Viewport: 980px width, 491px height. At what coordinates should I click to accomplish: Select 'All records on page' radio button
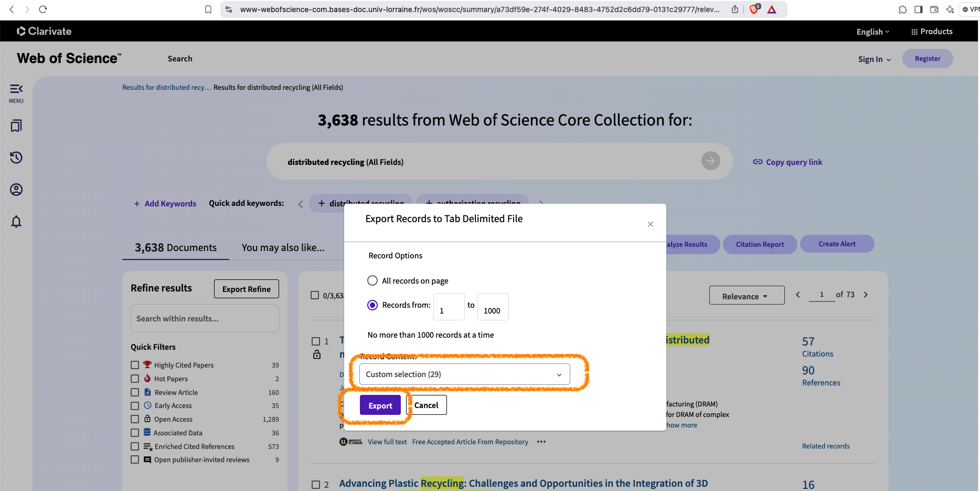pyautogui.click(x=372, y=281)
